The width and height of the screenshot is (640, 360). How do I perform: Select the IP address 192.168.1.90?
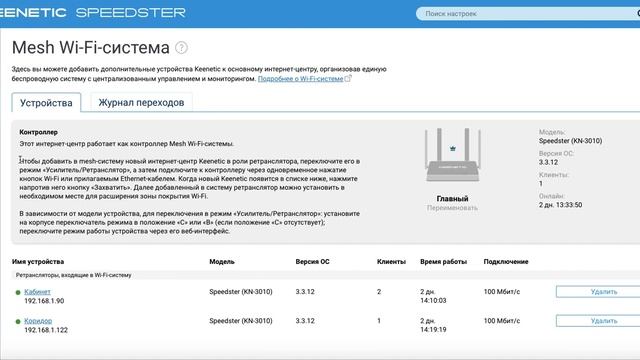[x=44, y=301]
